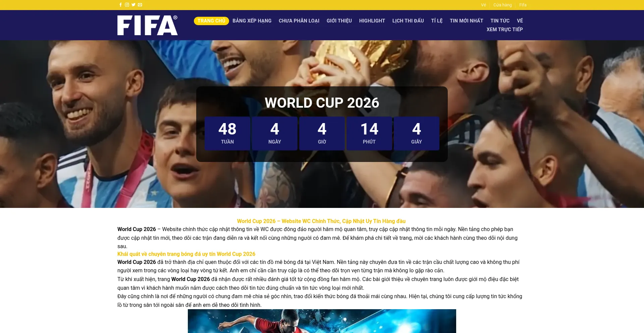Click the email envelope icon

tap(140, 5)
